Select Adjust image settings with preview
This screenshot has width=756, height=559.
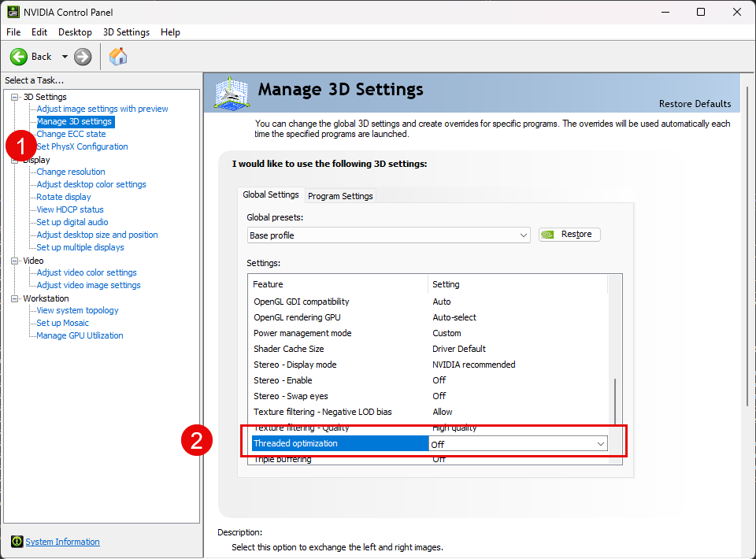pos(102,109)
